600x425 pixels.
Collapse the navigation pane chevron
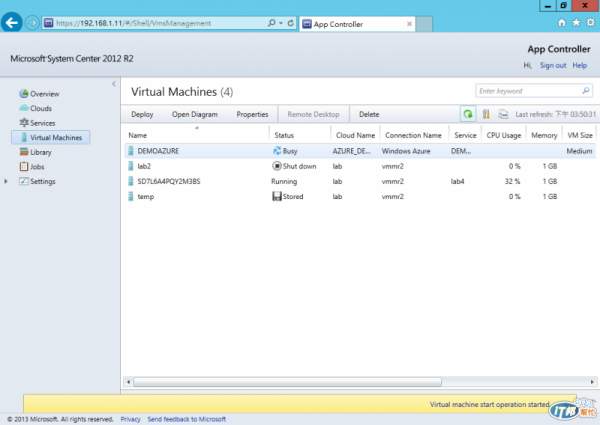pyautogui.click(x=114, y=84)
